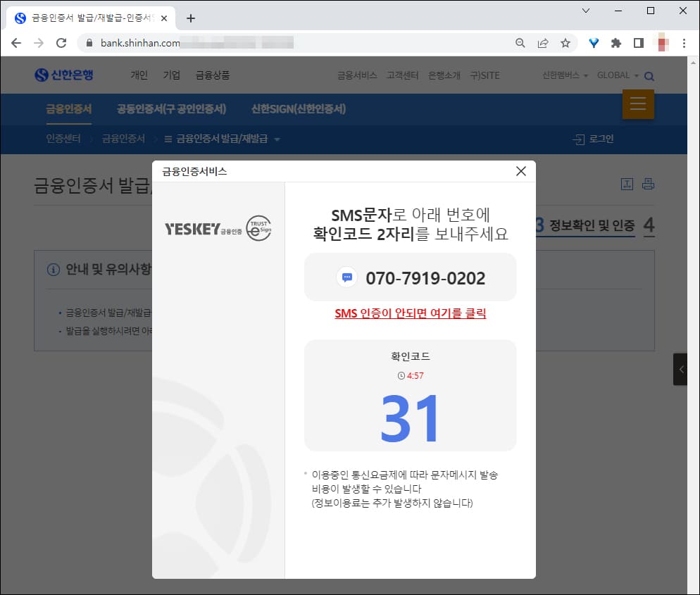Click the SMS 인증이 안되면 여기를 클릭 link
Viewport: 700px width, 595px height.
pos(411,313)
